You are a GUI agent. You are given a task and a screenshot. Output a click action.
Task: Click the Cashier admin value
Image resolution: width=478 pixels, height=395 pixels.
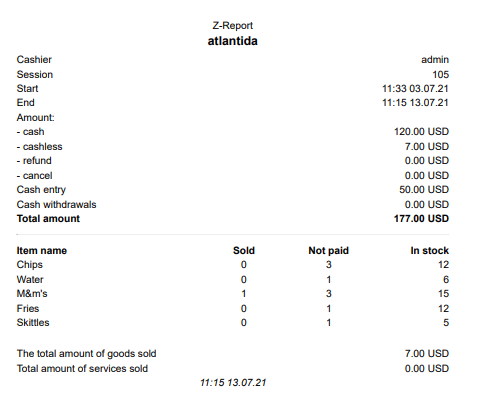[x=435, y=60]
